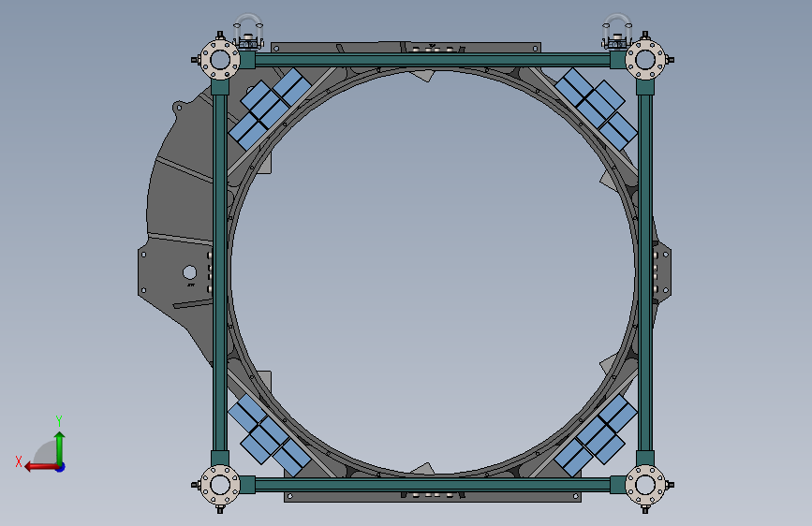
Task: Select the top-left corner flange of the frame
Action: [x=220, y=60]
